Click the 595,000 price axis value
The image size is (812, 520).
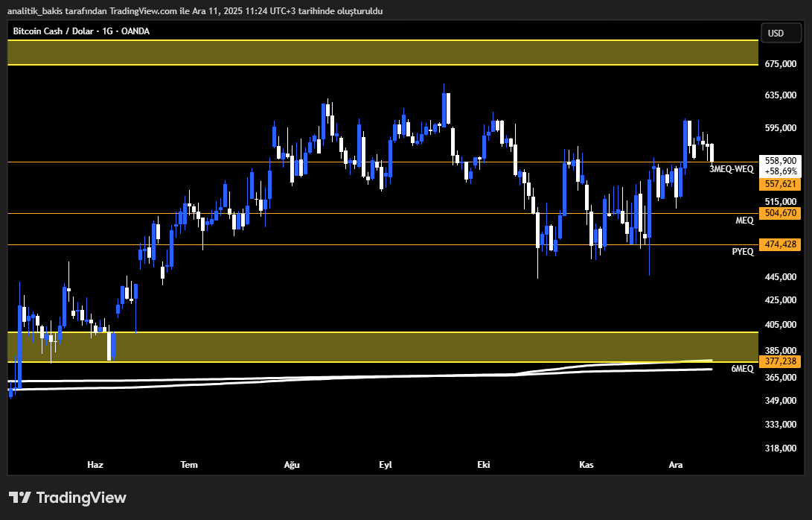(x=781, y=128)
